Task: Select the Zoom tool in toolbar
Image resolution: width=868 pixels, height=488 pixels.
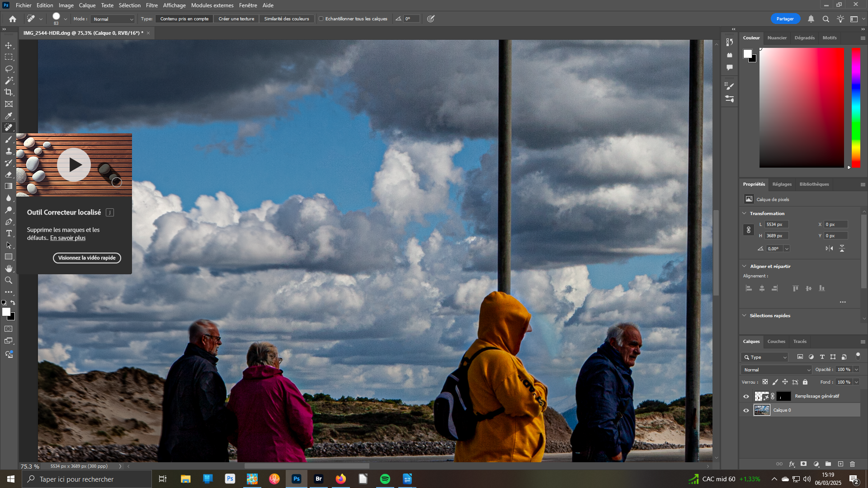Action: coord(9,281)
